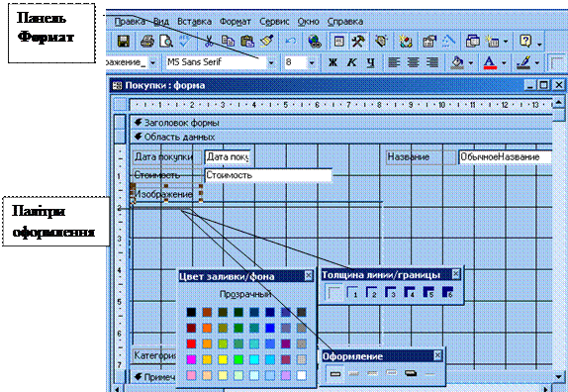
Task: Select the Область данных section bar
Action: (340, 137)
